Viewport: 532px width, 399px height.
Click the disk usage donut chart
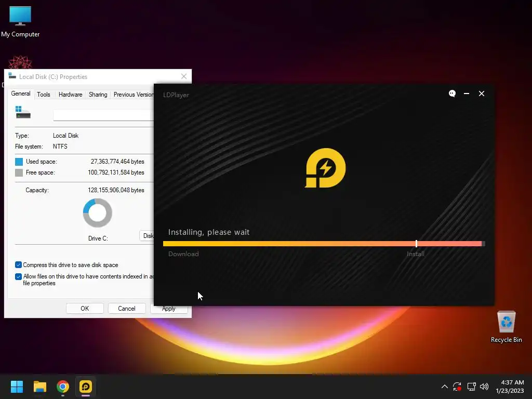click(98, 212)
